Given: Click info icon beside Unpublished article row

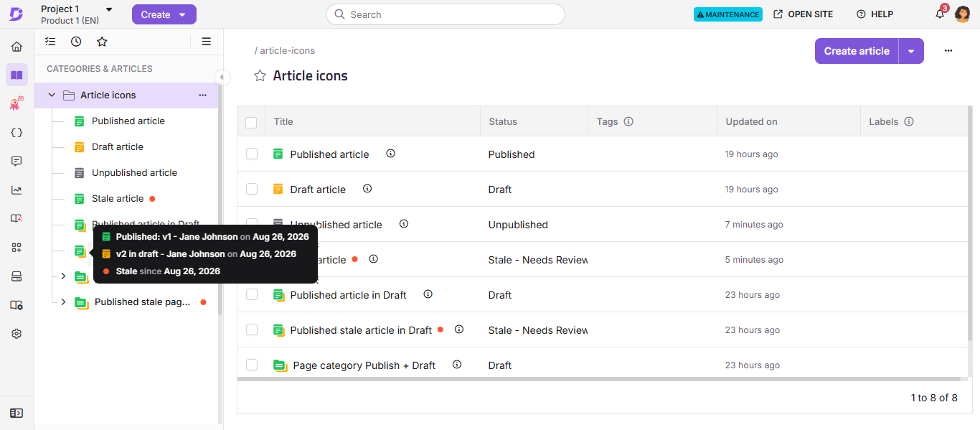Looking at the screenshot, I should pos(404,224).
